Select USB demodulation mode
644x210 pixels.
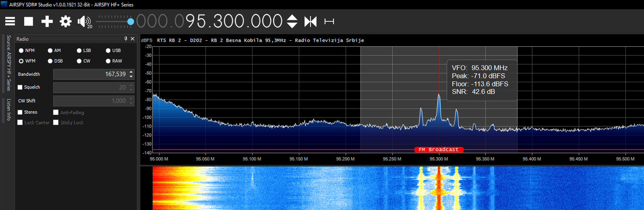tap(108, 50)
